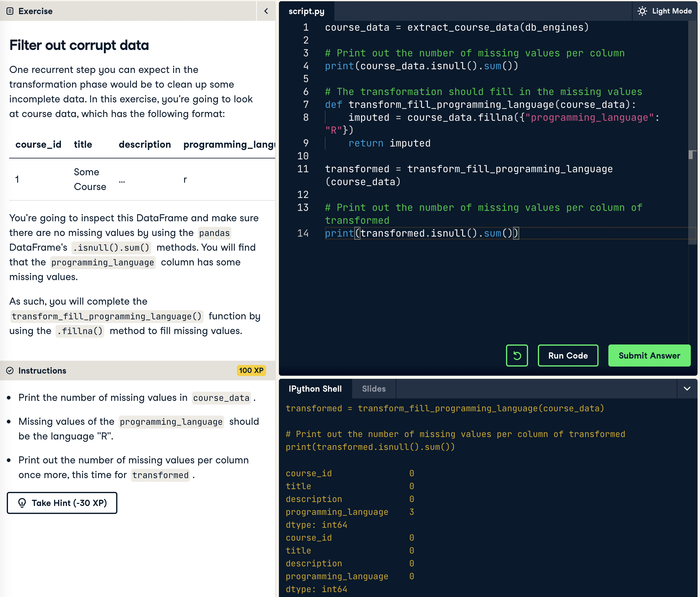The width and height of the screenshot is (700, 597).
Task: Collapse the IPython Shell panel chevron
Action: (687, 389)
